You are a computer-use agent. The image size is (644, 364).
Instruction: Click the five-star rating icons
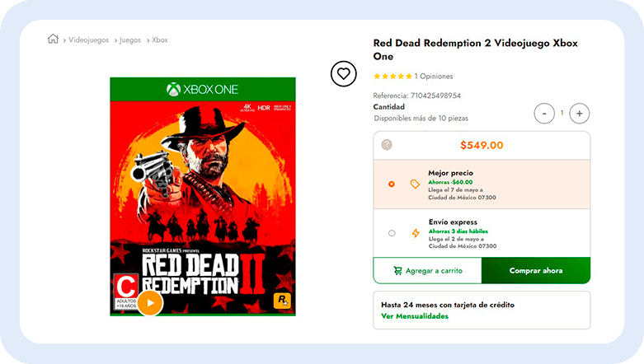(392, 76)
